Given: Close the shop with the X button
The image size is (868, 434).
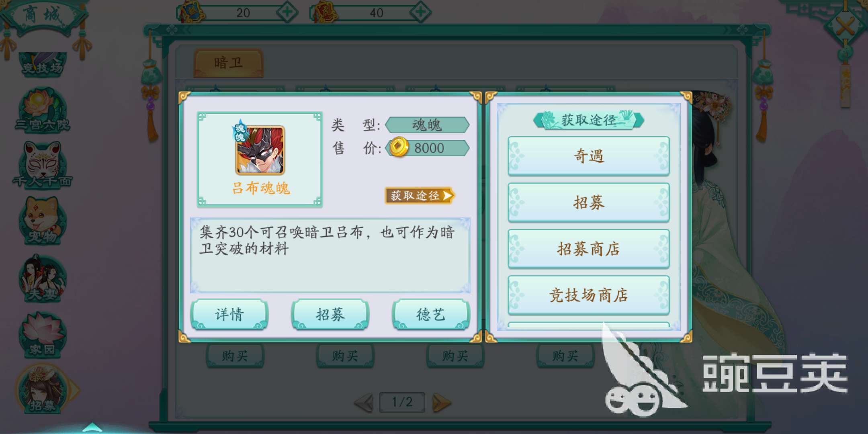Looking at the screenshot, I should (845, 27).
